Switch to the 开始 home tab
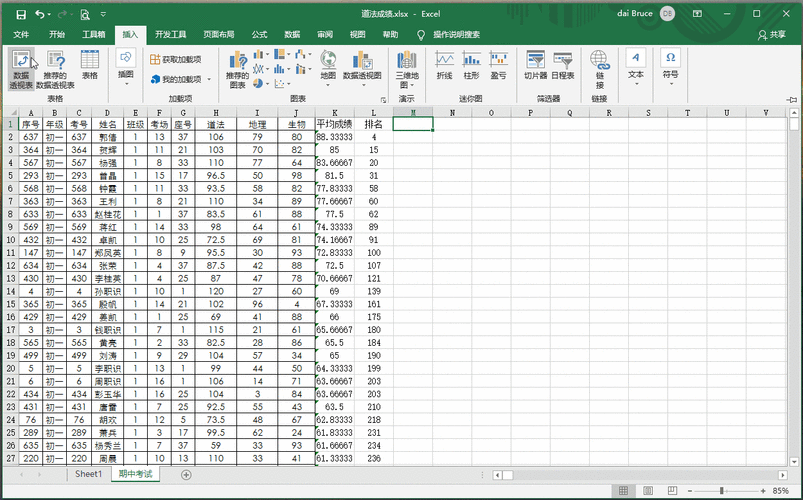The image size is (803, 500). [57, 34]
